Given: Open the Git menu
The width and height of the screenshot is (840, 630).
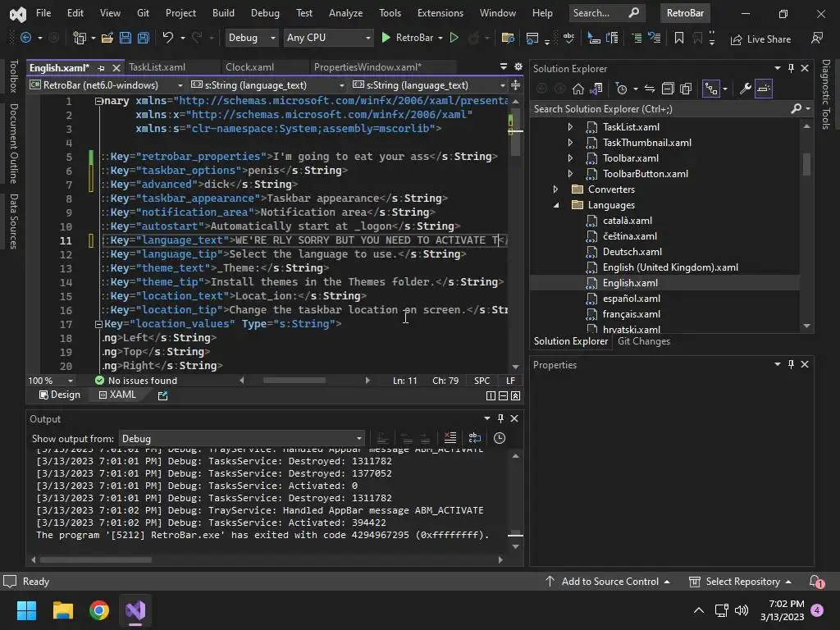Looking at the screenshot, I should (143, 13).
